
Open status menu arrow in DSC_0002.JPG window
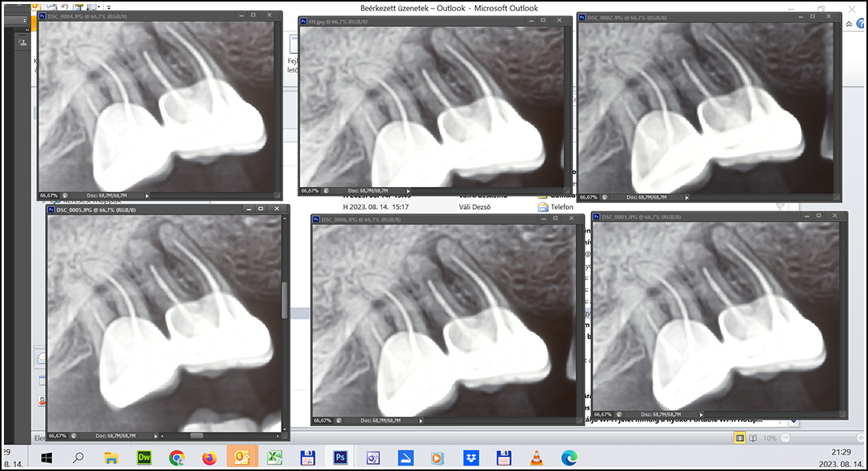click(687, 197)
